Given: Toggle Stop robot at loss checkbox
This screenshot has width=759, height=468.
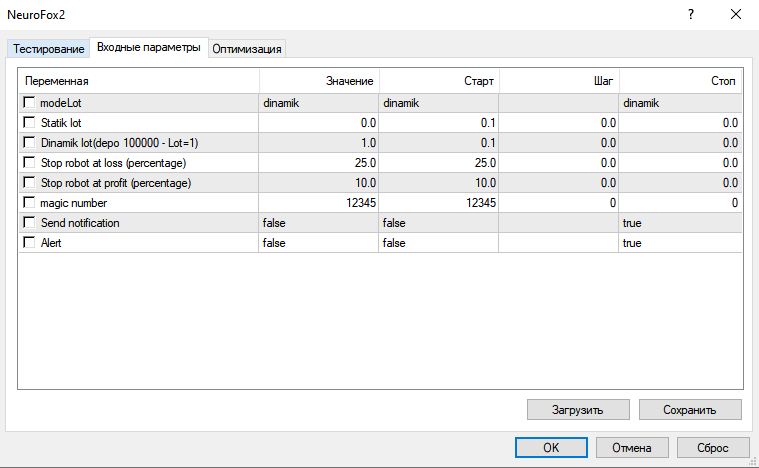Looking at the screenshot, I should tap(30, 163).
